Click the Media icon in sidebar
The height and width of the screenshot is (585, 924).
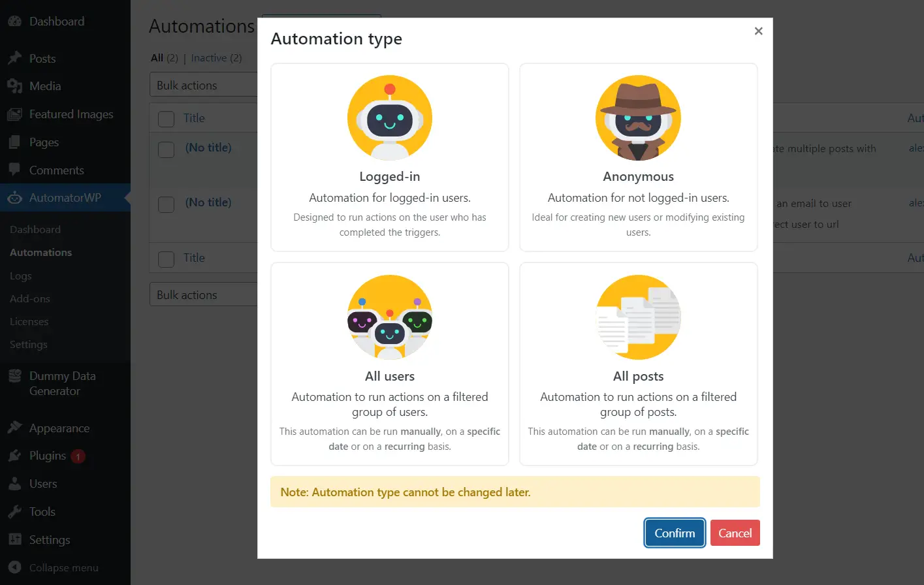pyautogui.click(x=14, y=86)
